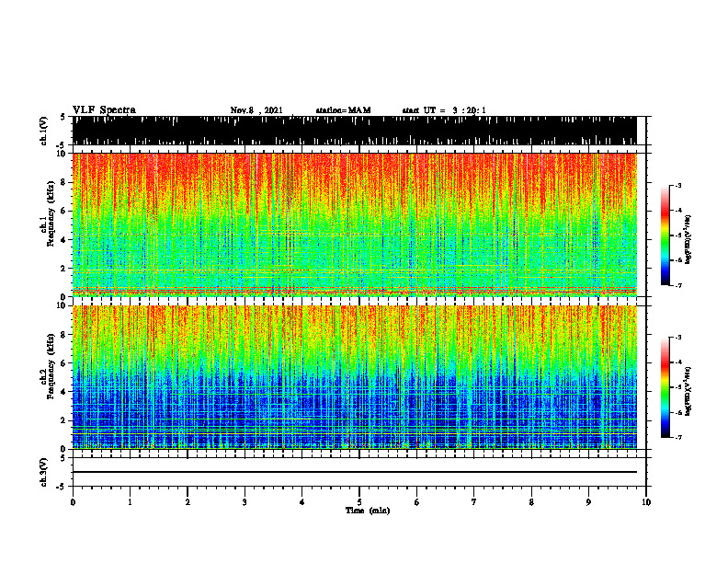Click the '-7' label on ch.1 color bar
The height and width of the screenshot is (563, 728).
677,285
